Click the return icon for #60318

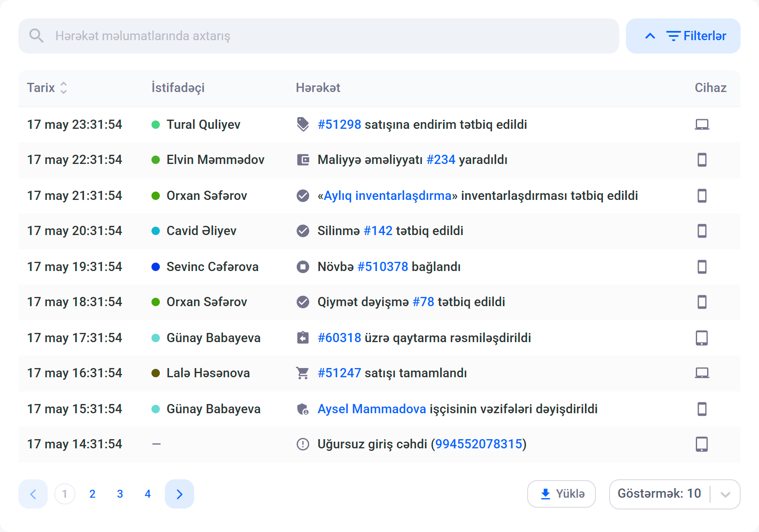303,338
